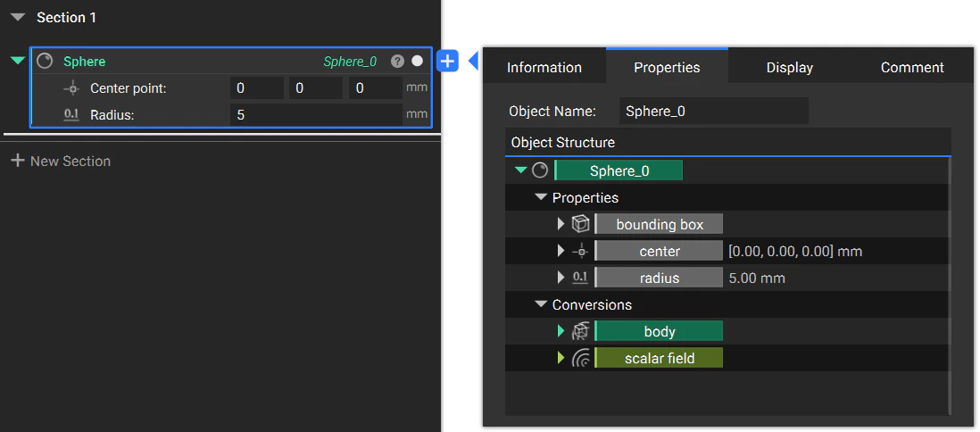Select the body conversion chip

coord(659,331)
